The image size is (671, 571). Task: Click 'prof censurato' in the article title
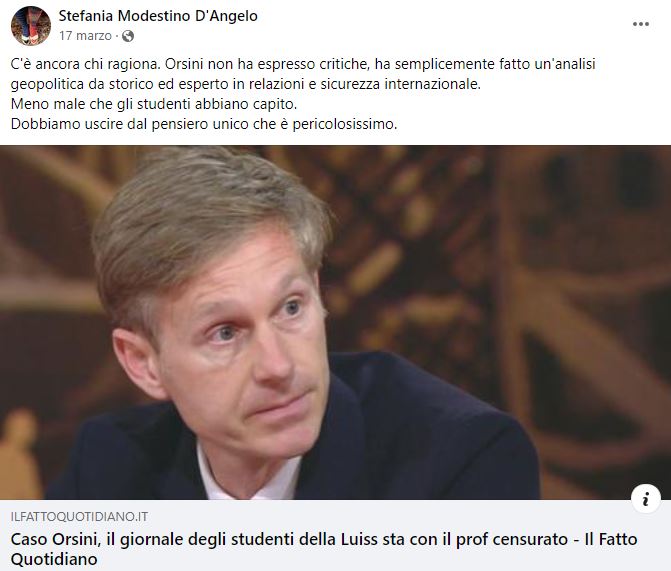click(x=512, y=539)
